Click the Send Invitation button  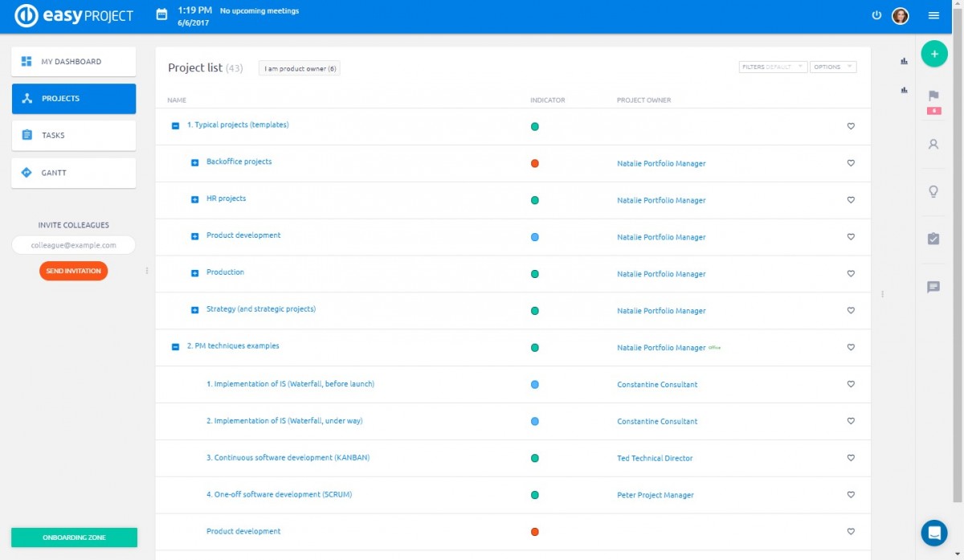(73, 271)
